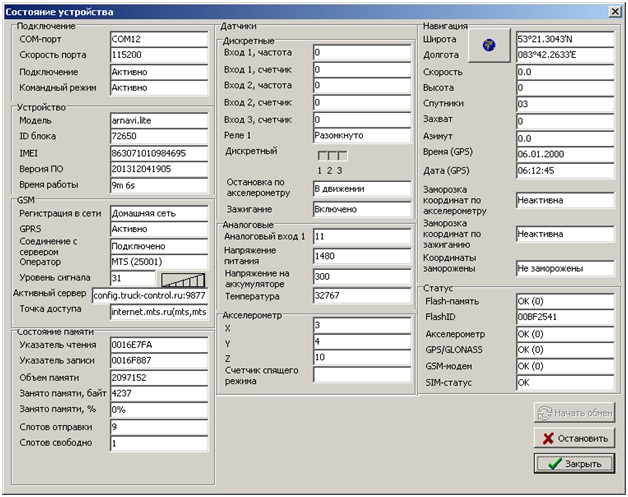Toggle discrete indicator box 2
The height and width of the screenshot is (497, 628).
pyautogui.click(x=332, y=156)
